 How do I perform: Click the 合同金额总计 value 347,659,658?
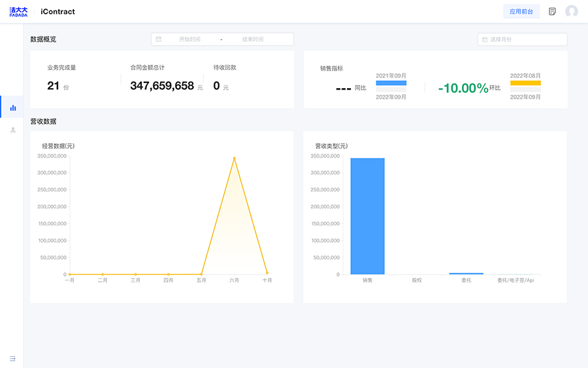162,86
